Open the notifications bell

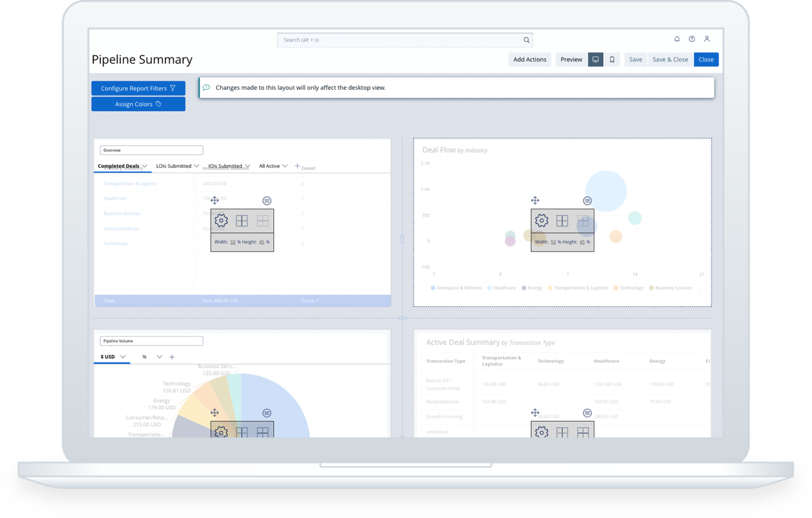(x=677, y=39)
